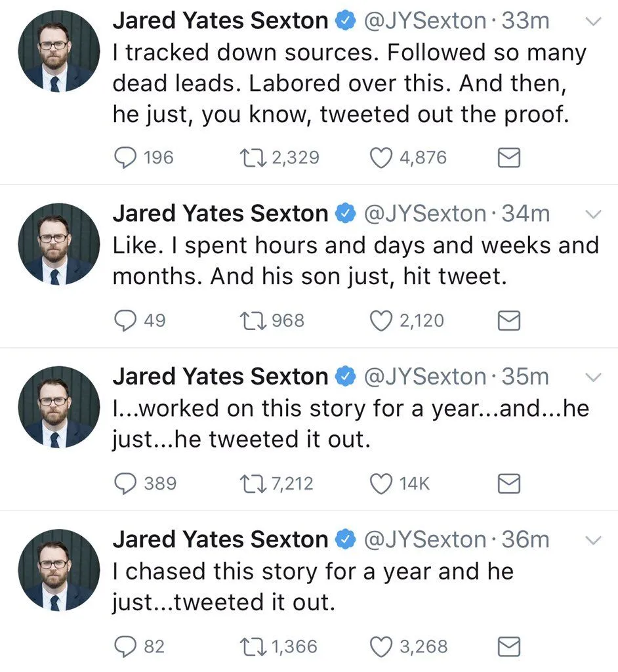Retweet the tweet with 2,329 retweets
The height and width of the screenshot is (672, 618).
click(252, 157)
